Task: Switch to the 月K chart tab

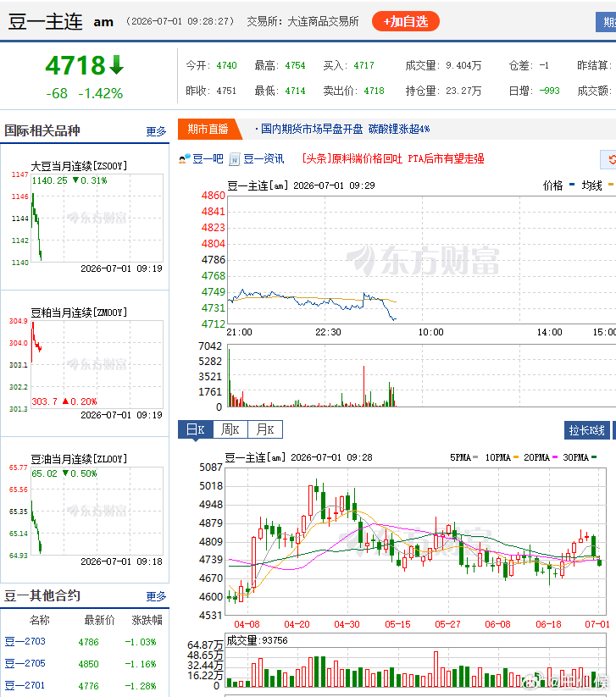Action: tap(265, 430)
